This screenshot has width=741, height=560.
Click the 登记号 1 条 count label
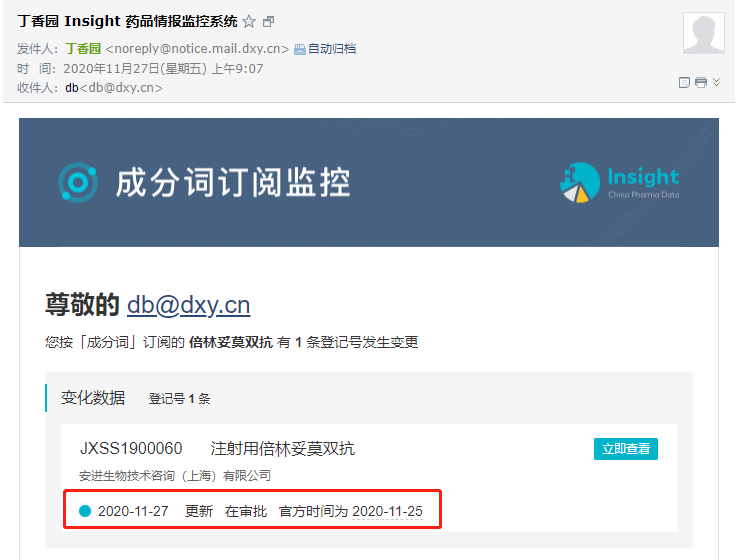point(179,399)
